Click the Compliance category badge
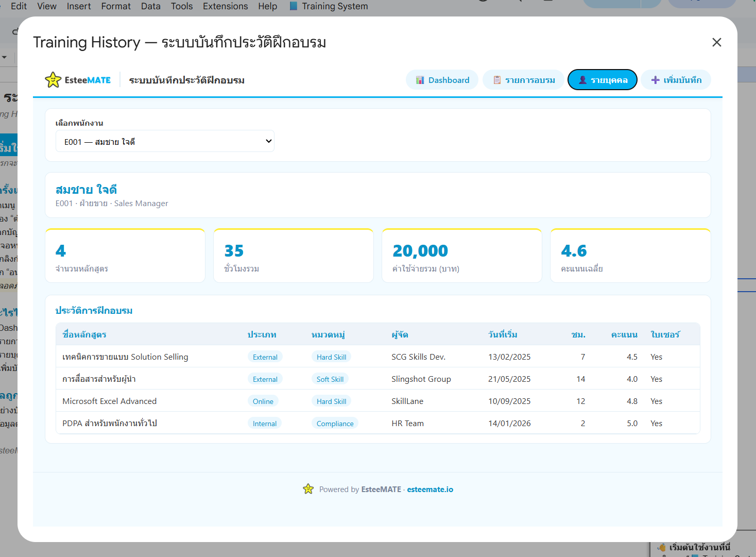Image resolution: width=756 pixels, height=557 pixels. click(x=335, y=424)
